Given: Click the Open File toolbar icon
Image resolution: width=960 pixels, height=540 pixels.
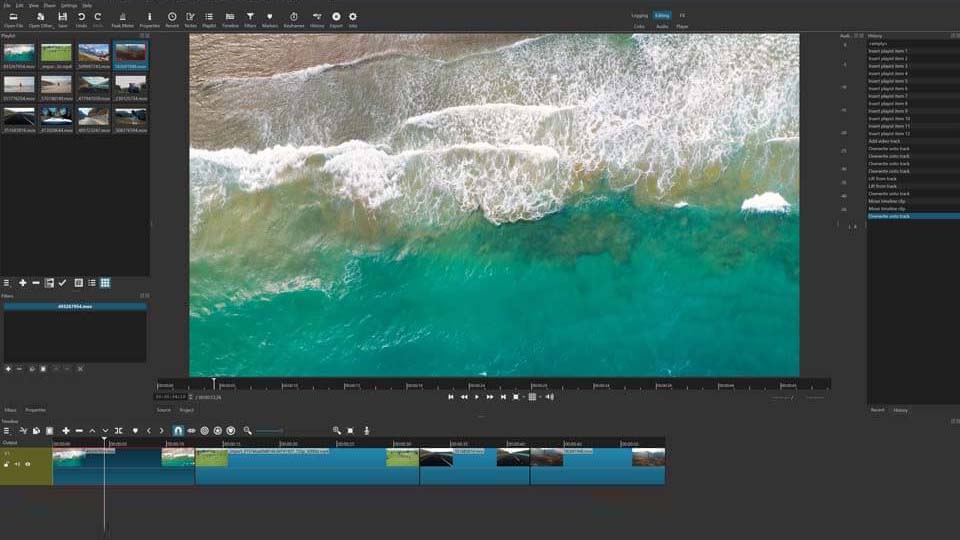Looking at the screenshot, I should click(13, 17).
